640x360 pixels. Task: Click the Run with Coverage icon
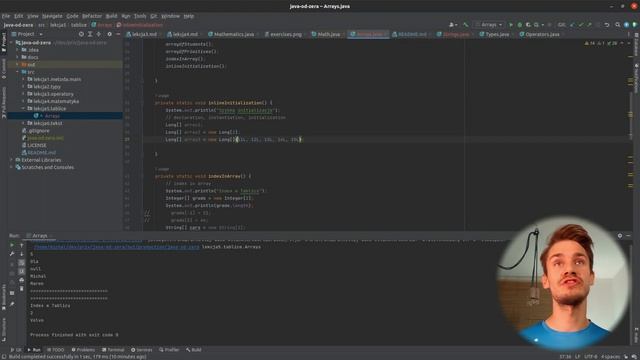(x=528, y=25)
